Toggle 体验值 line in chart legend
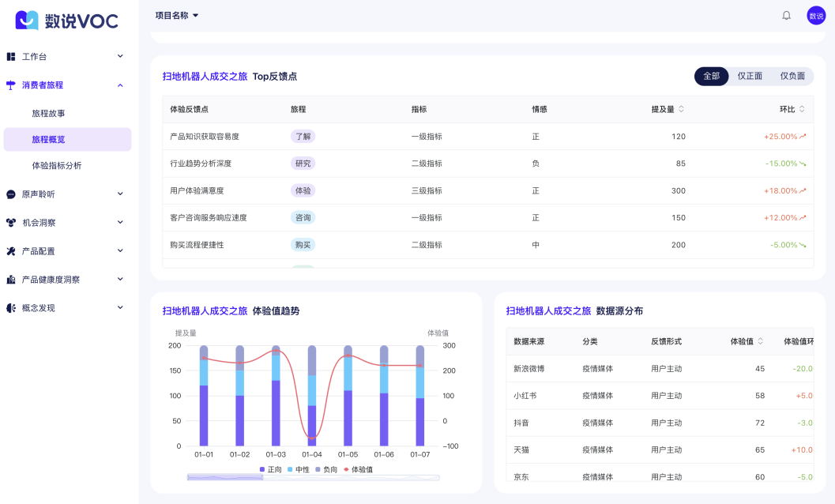Screen dimensions: 835x504 point(358,469)
